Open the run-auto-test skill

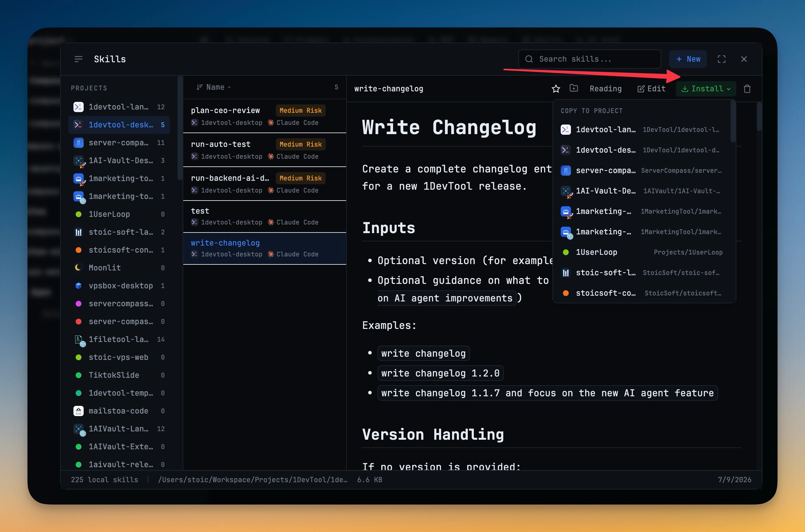pos(265,150)
